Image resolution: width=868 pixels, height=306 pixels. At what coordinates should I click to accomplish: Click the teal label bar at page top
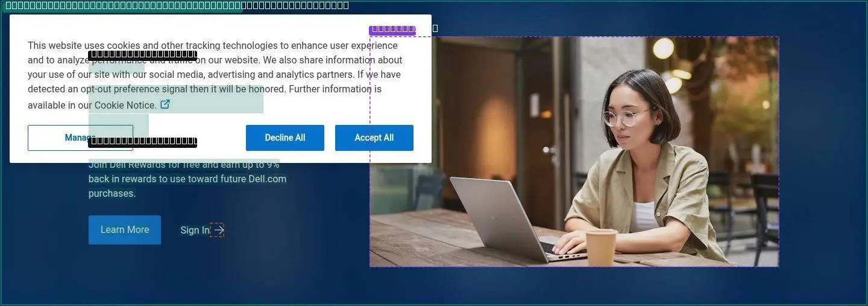(122, 6)
